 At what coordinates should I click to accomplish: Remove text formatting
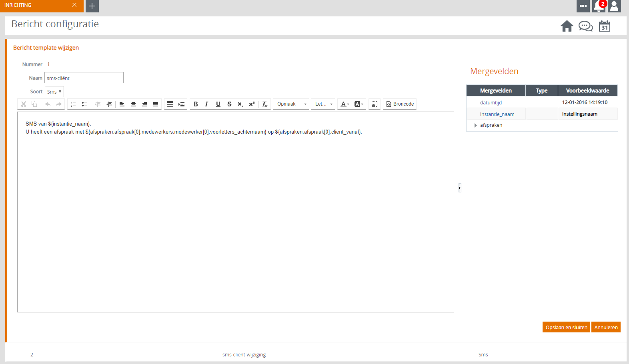pyautogui.click(x=265, y=104)
